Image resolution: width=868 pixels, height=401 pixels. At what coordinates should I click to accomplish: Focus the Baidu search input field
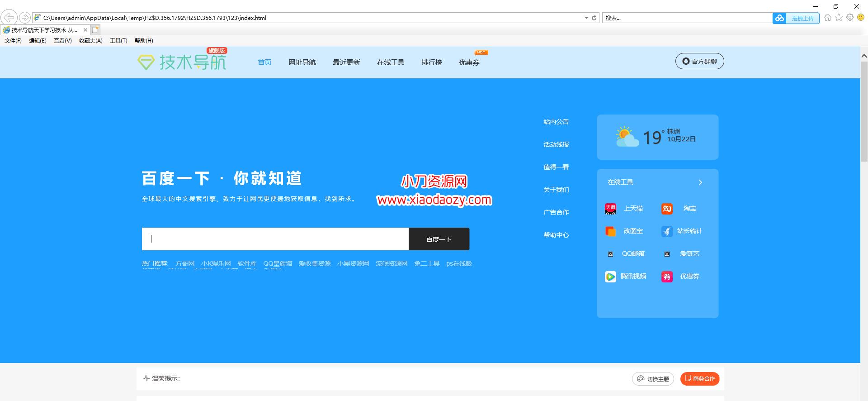click(275, 239)
